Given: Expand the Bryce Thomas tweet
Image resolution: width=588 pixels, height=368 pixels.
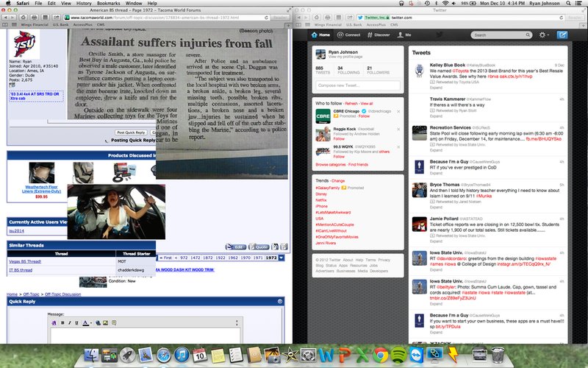Looking at the screenshot, I should (436, 208).
